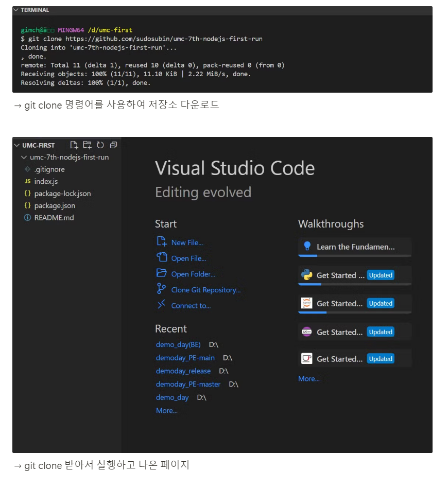Viewport: 448px width, 488px height.
Task: Click the braces icon beside package-lock.json
Action: [x=28, y=193]
